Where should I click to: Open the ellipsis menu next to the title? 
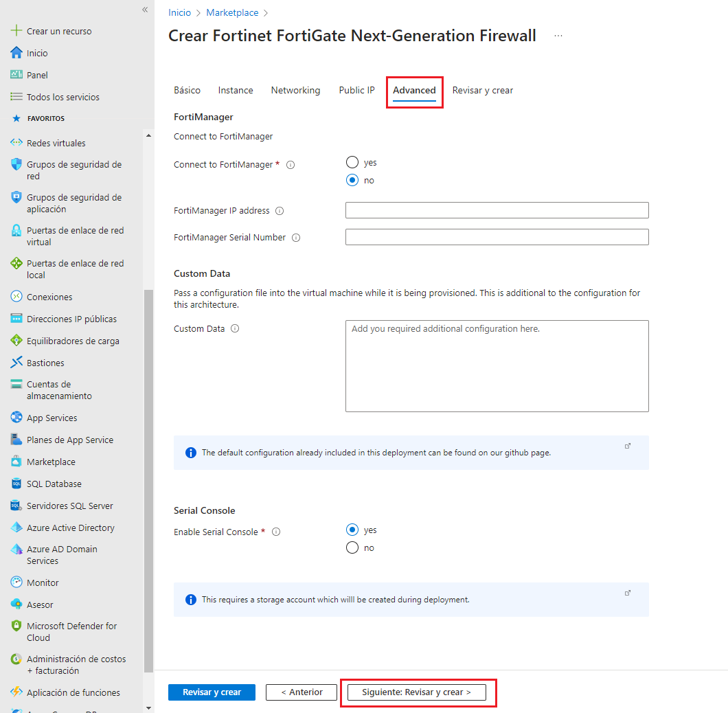click(x=558, y=36)
